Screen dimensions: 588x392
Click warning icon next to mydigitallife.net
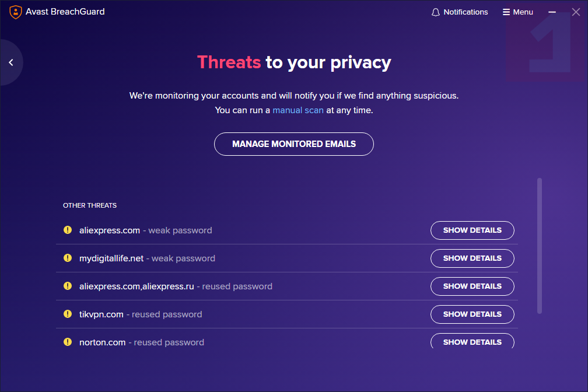click(68, 258)
